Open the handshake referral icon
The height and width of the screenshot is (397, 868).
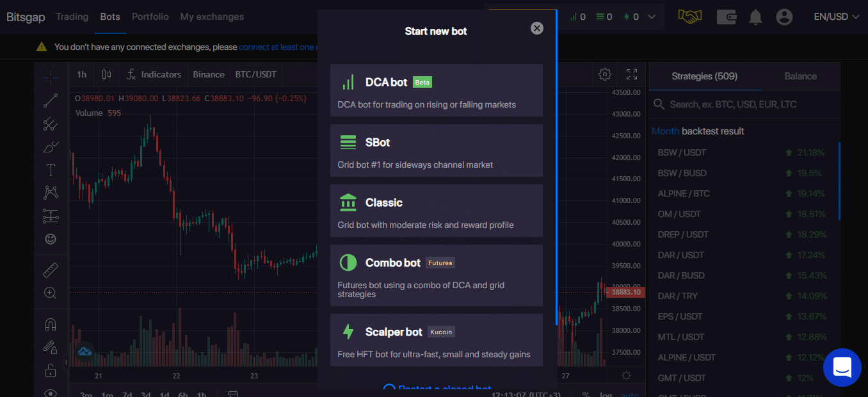(x=690, y=17)
